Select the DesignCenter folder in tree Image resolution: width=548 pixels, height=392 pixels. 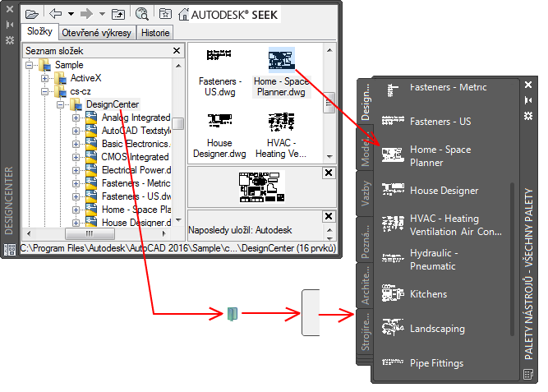113,104
